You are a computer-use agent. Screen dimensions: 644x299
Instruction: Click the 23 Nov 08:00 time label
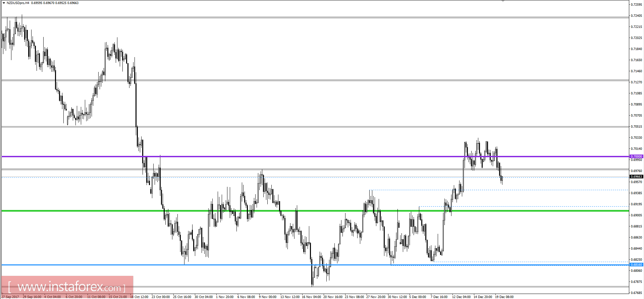click(x=355, y=297)
